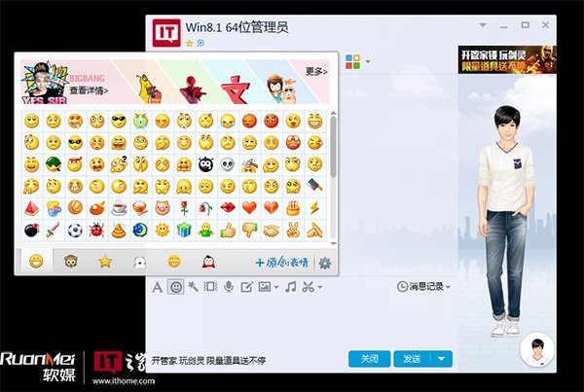Image resolution: width=584 pixels, height=392 pixels.
Task: Open the 开管家 玩剑灵 bottom ad text
Action: click(208, 360)
